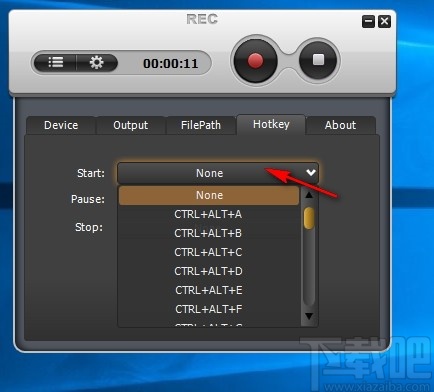The height and width of the screenshot is (392, 434).
Task: Toggle the settings gear icon
Action: pyautogui.click(x=97, y=62)
